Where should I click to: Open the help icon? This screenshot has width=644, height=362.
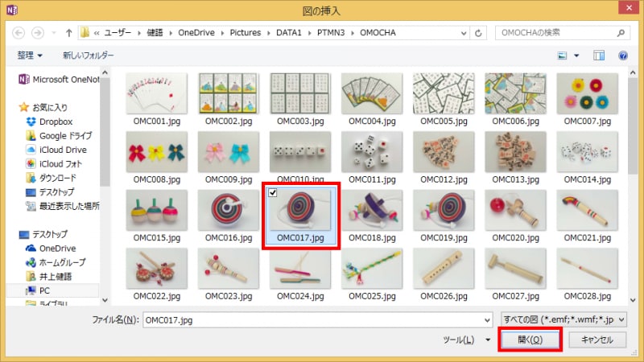point(623,56)
